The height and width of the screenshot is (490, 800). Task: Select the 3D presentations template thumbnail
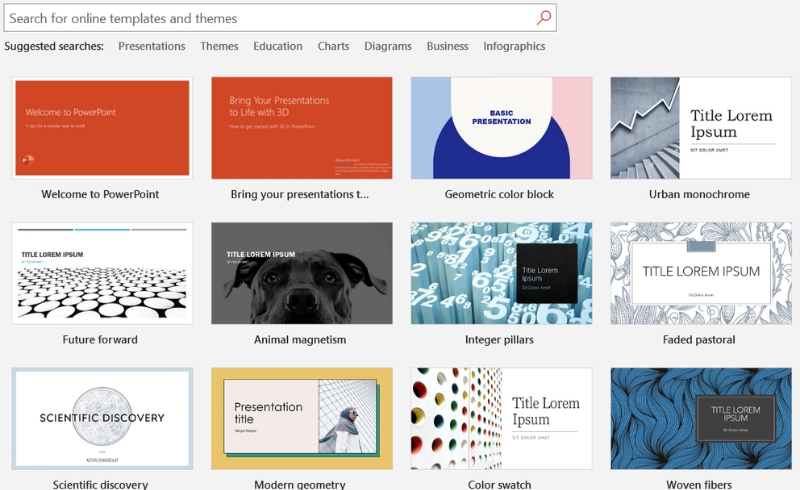point(302,128)
